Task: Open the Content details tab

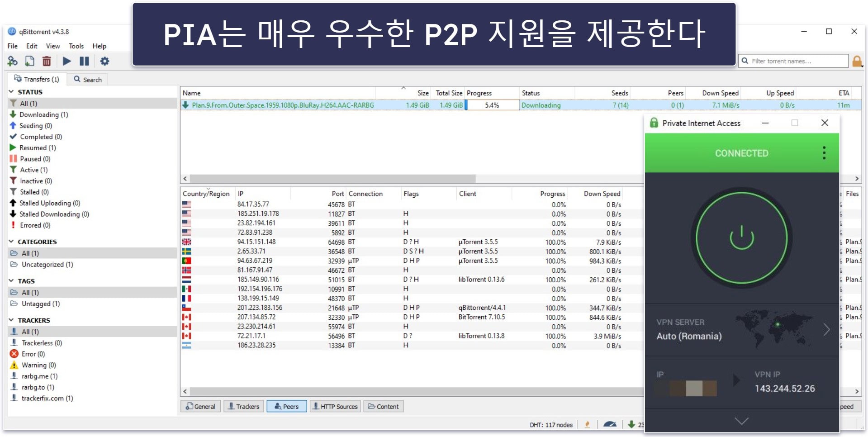Action: [x=384, y=406]
